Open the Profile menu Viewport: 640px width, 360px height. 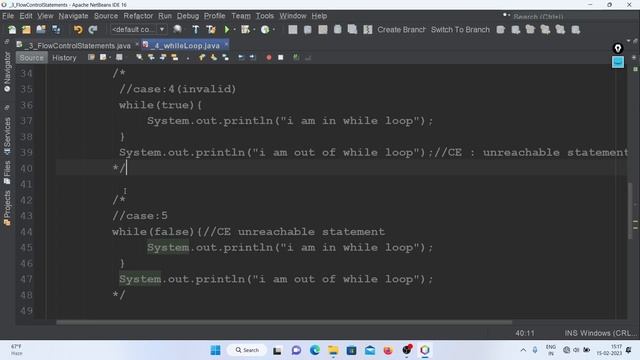coord(215,16)
